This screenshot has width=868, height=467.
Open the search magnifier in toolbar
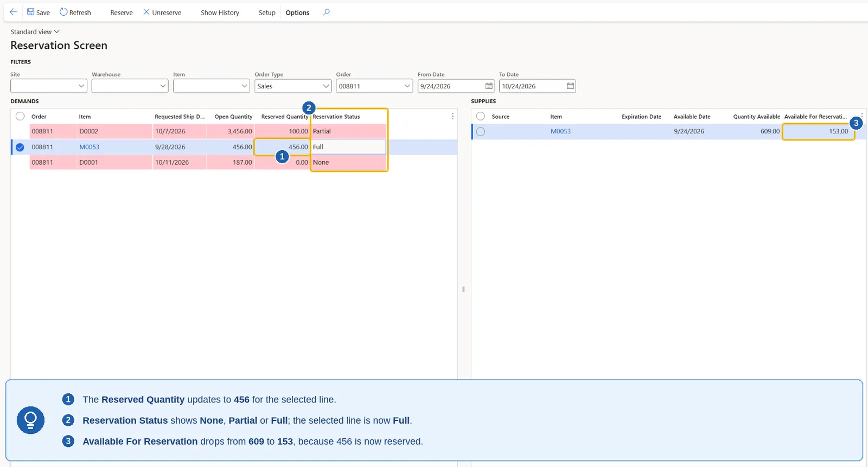pos(326,12)
